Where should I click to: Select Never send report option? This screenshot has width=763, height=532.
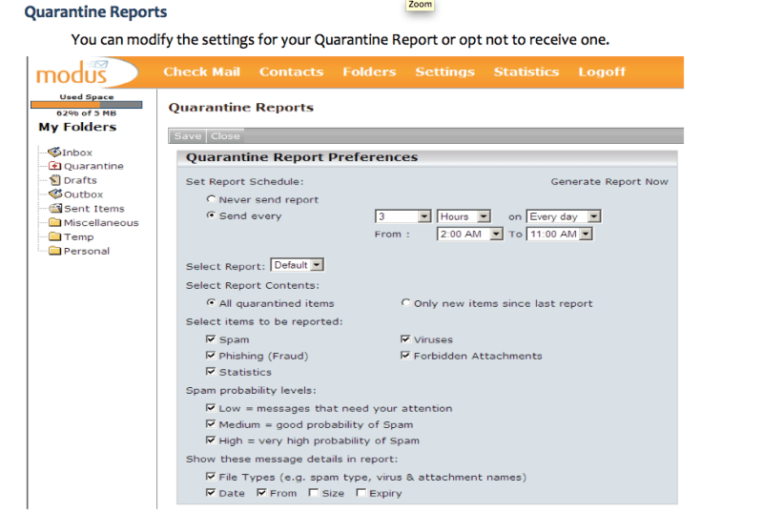(211, 199)
